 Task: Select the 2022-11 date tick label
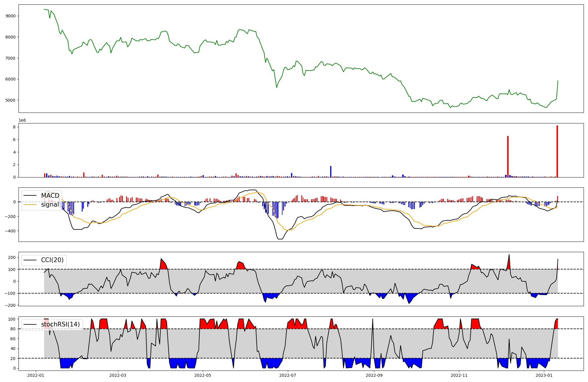click(x=459, y=375)
